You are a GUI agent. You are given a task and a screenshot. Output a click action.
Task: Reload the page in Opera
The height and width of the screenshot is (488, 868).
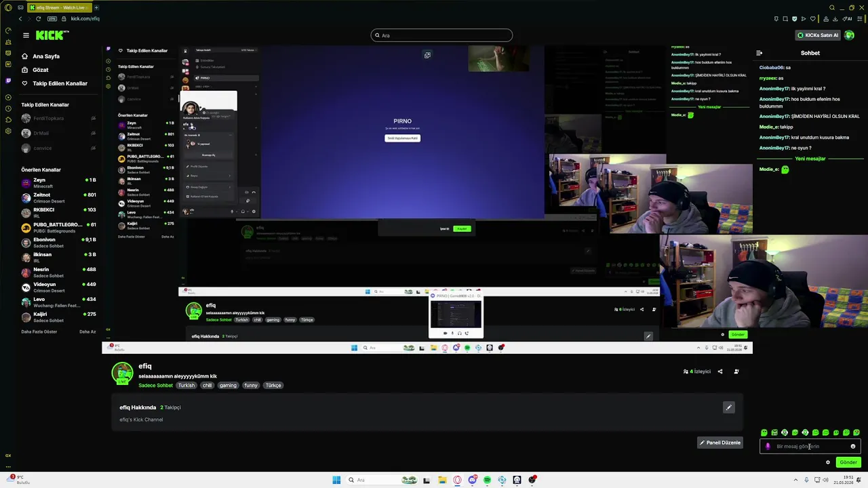[x=38, y=19]
